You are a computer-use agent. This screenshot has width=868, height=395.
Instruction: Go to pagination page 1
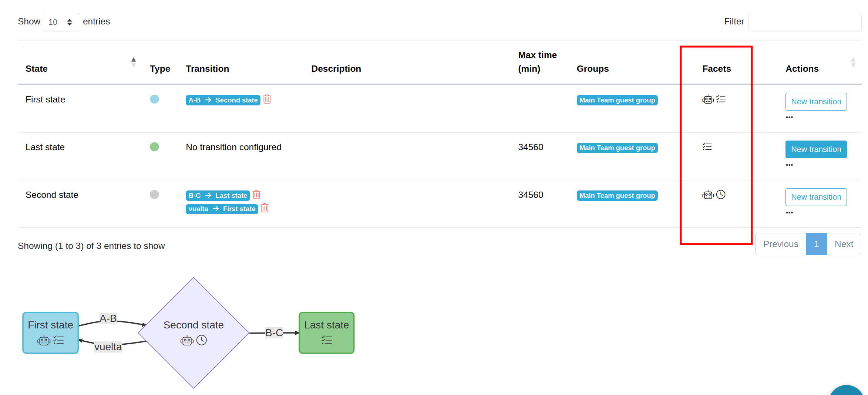pyautogui.click(x=816, y=244)
